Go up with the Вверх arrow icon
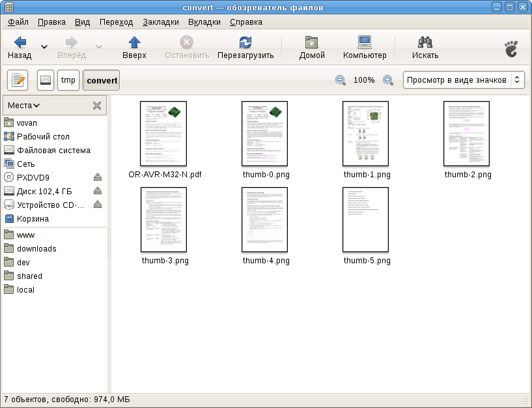The image size is (532, 408). click(x=134, y=43)
